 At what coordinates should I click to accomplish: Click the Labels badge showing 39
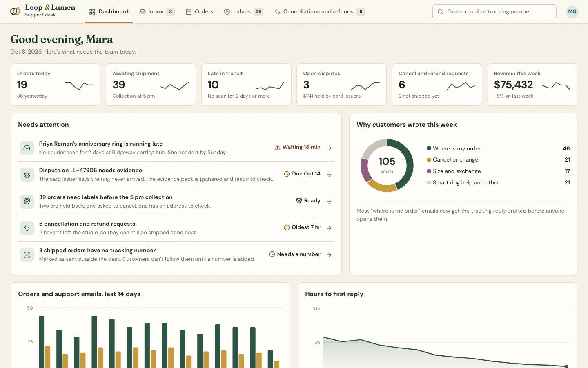click(x=258, y=11)
